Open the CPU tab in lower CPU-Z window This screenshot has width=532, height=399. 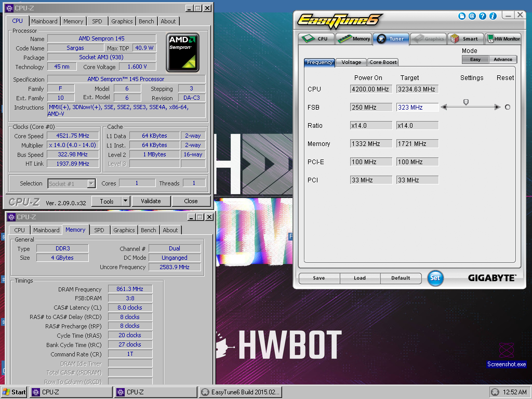19,230
